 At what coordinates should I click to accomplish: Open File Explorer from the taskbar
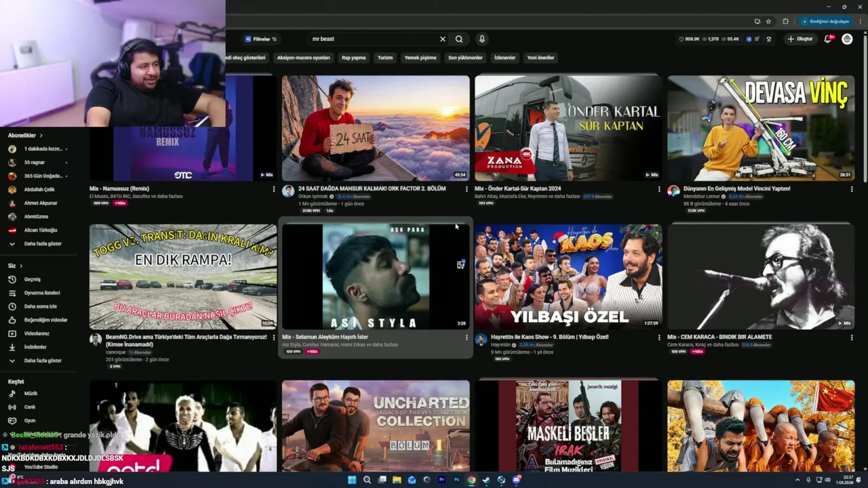point(397,480)
